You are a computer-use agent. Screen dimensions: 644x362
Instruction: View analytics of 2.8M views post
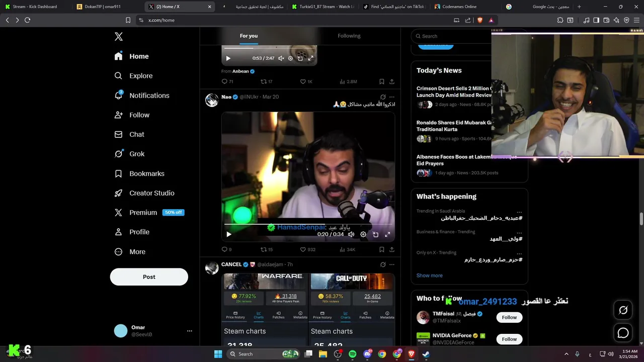348,81
